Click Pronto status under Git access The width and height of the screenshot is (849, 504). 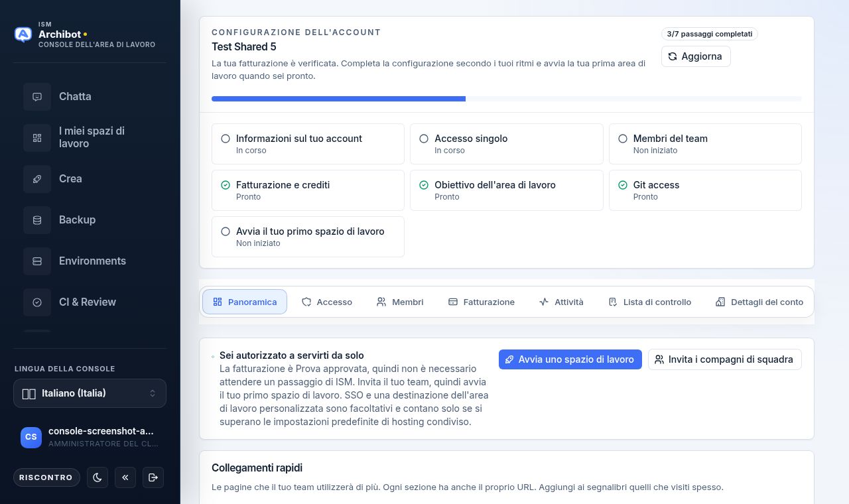point(645,197)
